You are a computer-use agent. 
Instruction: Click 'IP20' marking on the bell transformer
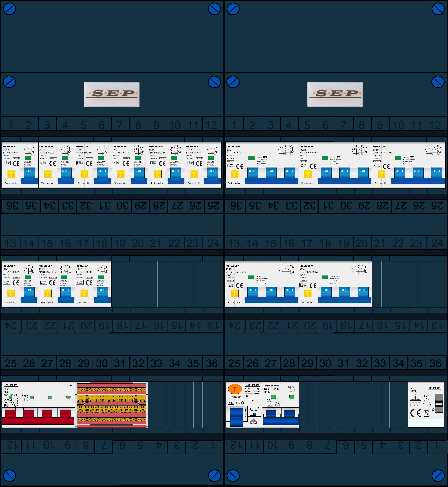click(x=426, y=396)
